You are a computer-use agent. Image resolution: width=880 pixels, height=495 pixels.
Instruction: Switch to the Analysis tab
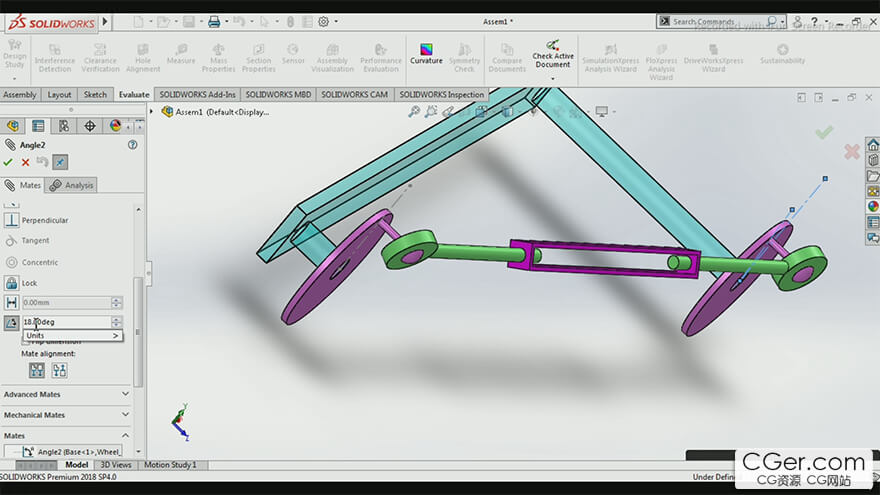click(x=71, y=185)
